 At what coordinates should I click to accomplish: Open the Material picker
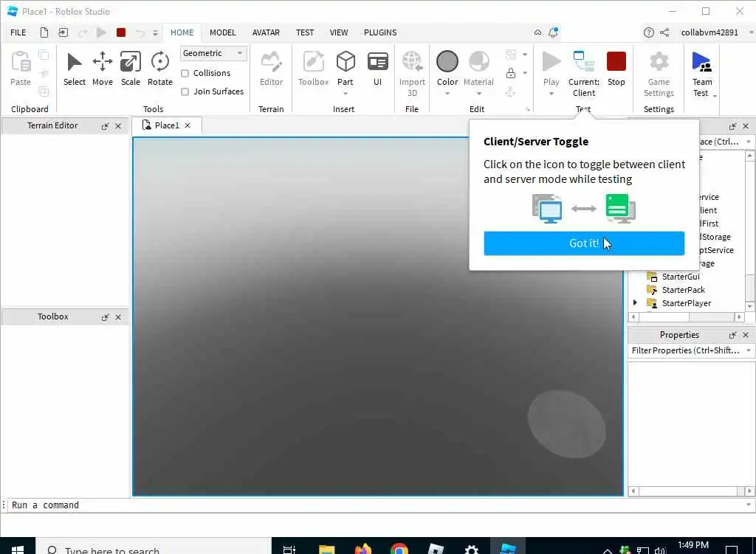pos(478,69)
